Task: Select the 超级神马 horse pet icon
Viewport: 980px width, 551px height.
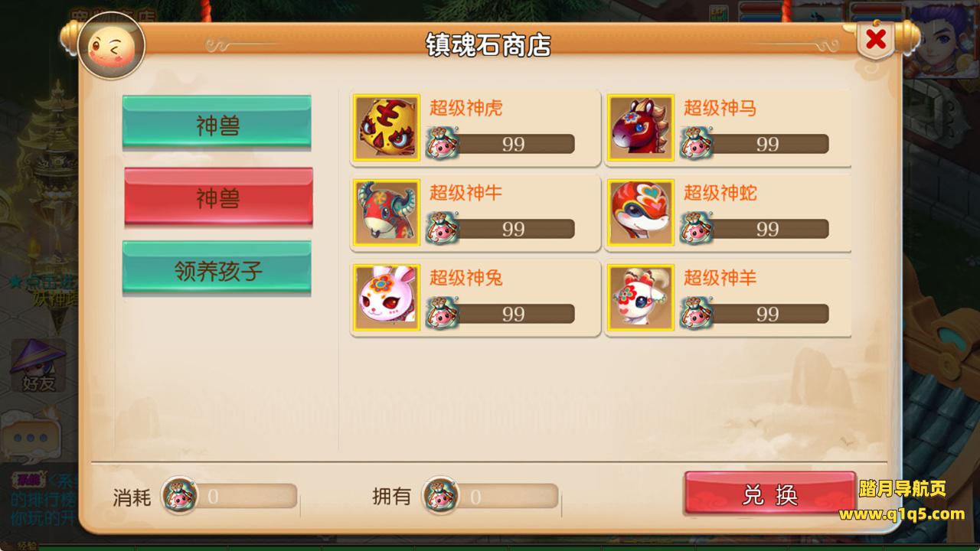Action: coord(641,127)
